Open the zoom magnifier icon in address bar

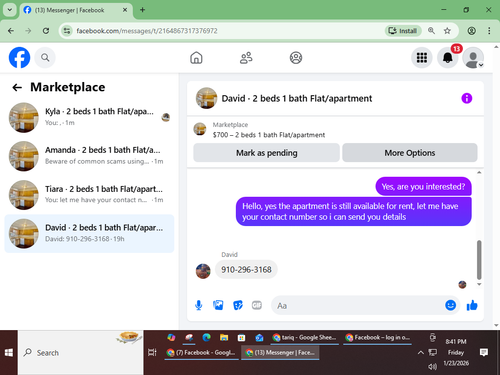coord(431,31)
